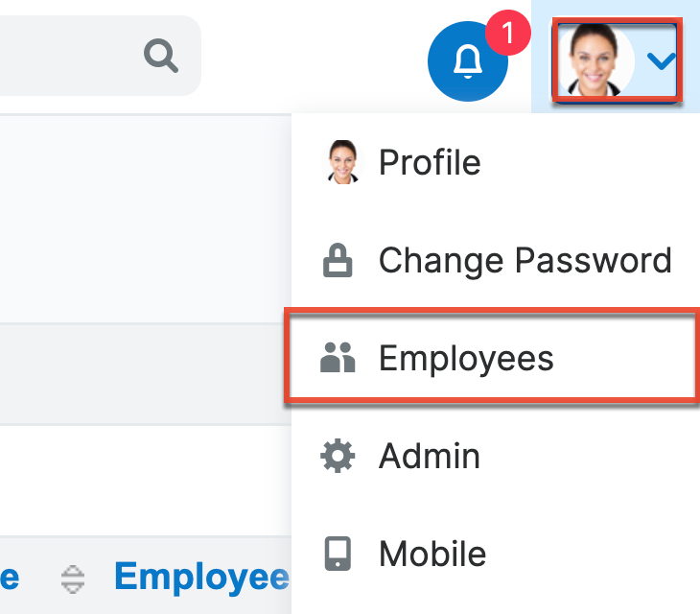This screenshot has height=614, width=700.
Task: Click the phone icon beside Mobile
Action: [337, 554]
